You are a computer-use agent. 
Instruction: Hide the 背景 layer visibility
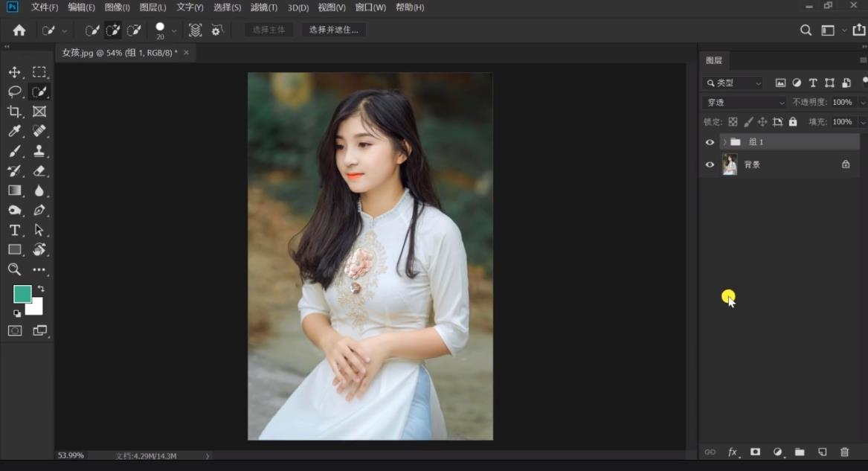click(x=710, y=164)
